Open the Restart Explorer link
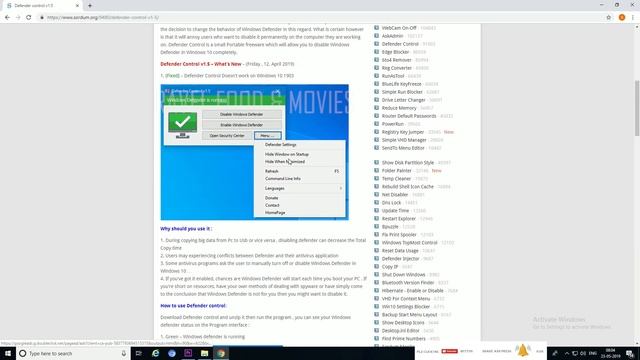640x360 pixels. click(x=398, y=219)
